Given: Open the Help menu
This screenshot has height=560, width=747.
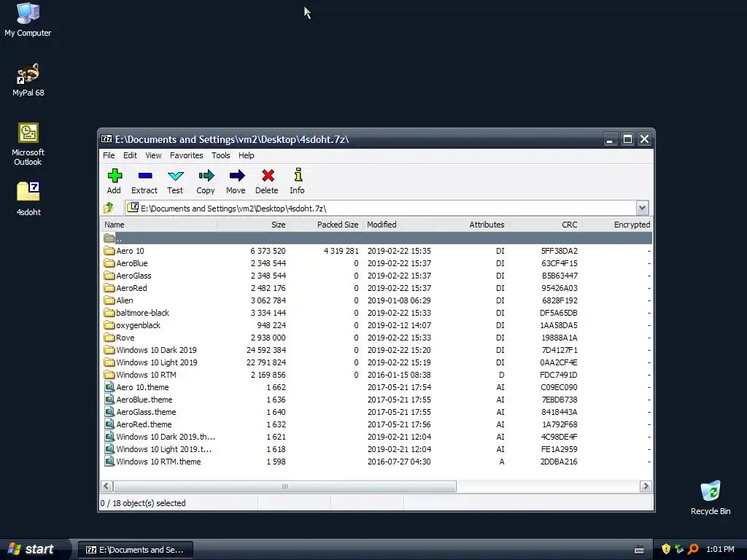Looking at the screenshot, I should pyautogui.click(x=247, y=155).
